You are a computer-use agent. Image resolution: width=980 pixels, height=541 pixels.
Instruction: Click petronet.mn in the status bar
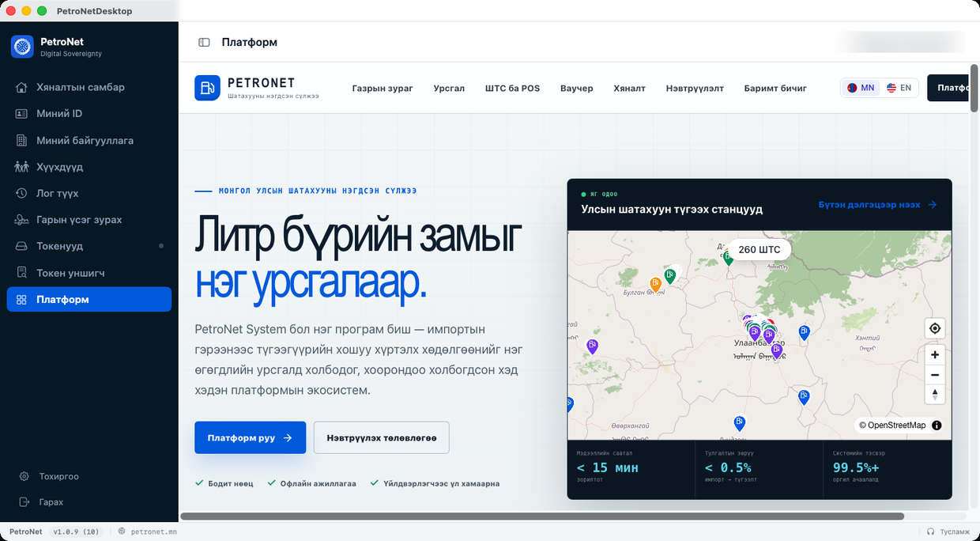pyautogui.click(x=147, y=532)
